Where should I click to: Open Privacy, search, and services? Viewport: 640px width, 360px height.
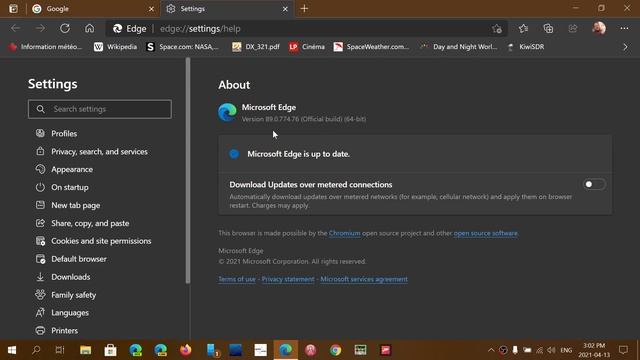(x=91, y=151)
